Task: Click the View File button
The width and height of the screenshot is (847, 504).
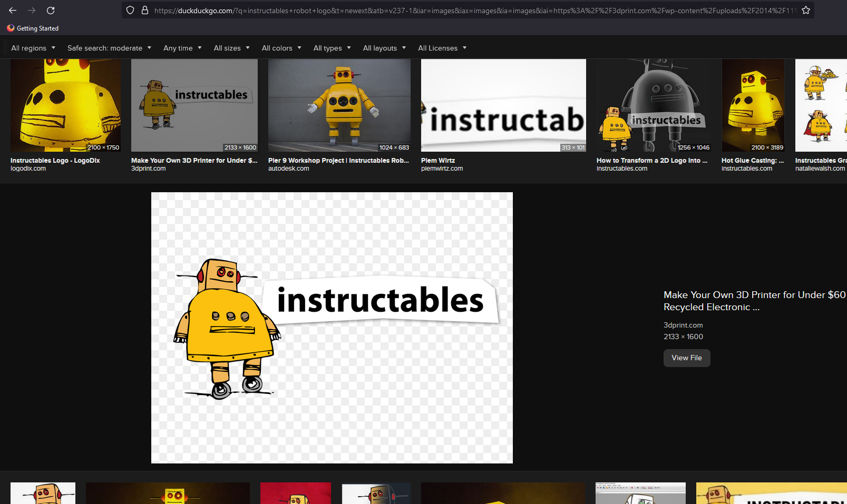Action: pos(687,358)
